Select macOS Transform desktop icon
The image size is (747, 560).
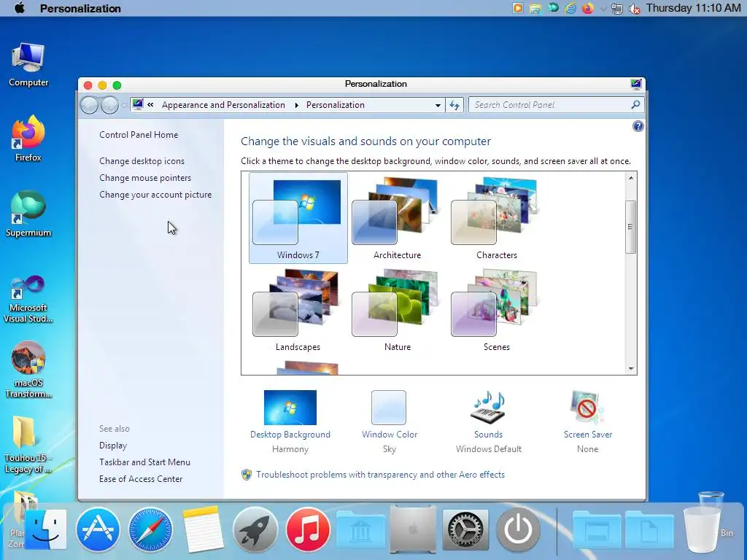(x=28, y=370)
